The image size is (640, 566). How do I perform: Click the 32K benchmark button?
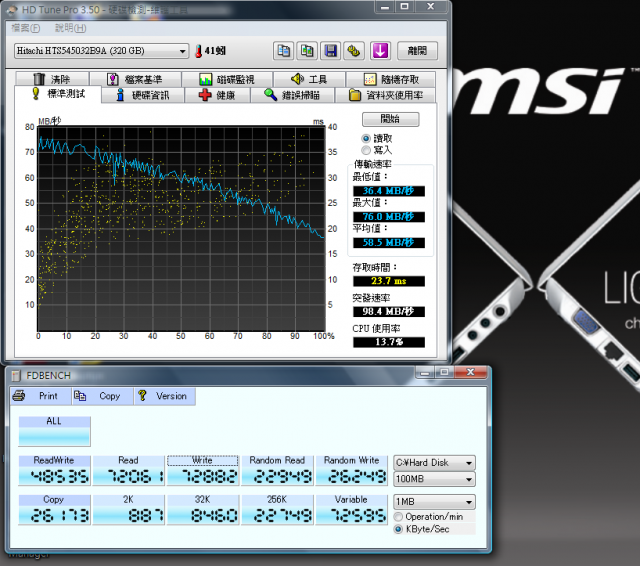[x=203, y=509]
